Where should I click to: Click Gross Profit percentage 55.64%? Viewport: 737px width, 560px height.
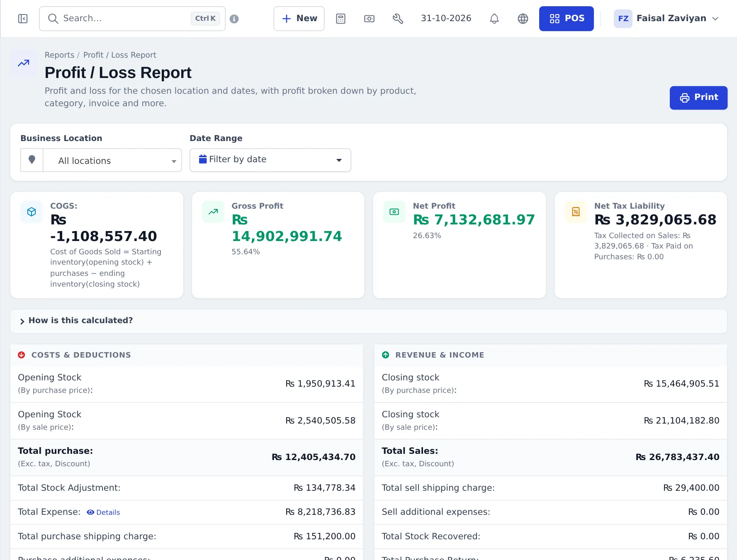(x=246, y=252)
